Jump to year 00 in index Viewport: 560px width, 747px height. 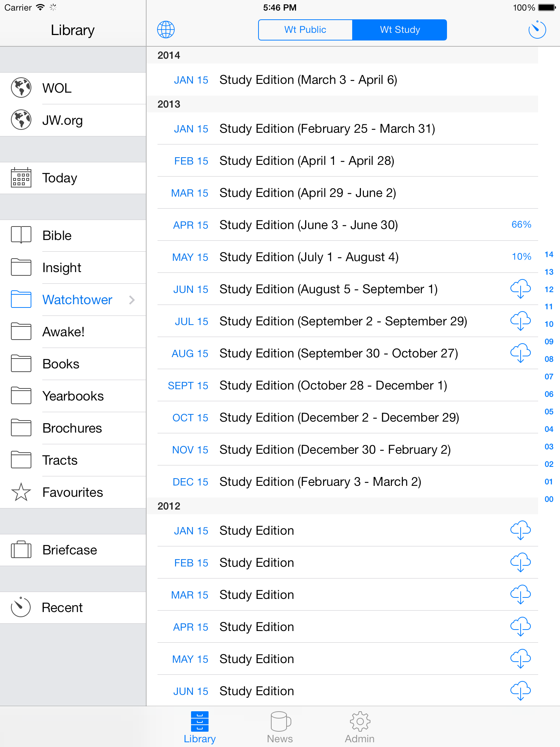[549, 499]
